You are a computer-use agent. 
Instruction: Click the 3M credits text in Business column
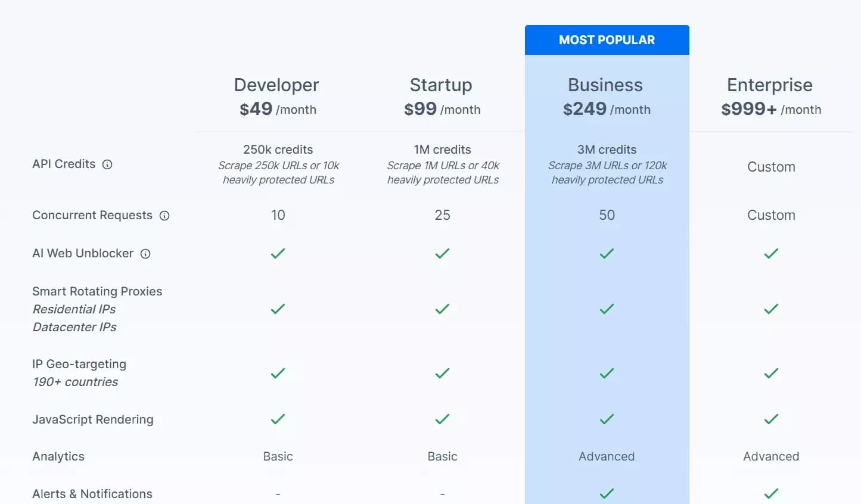point(606,150)
